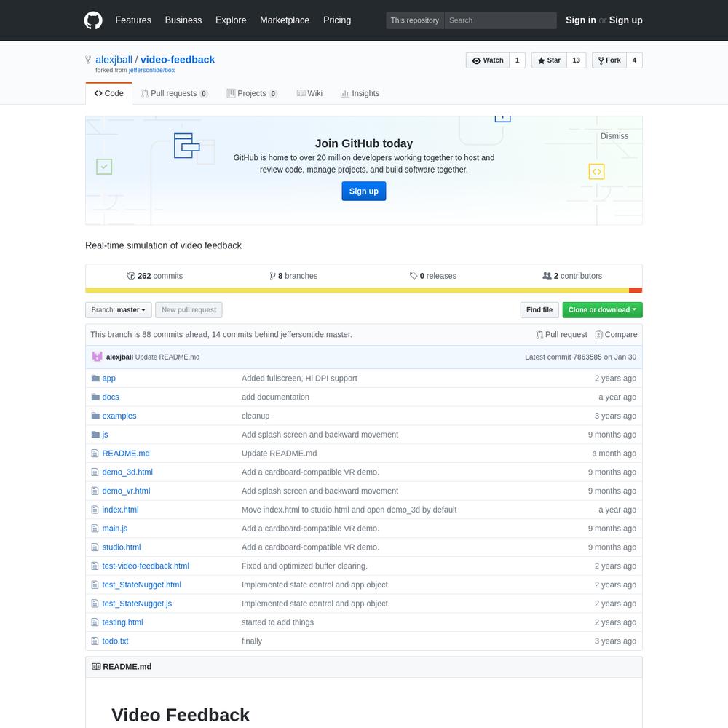Click the forked repository icon beside alexjball

88,60
